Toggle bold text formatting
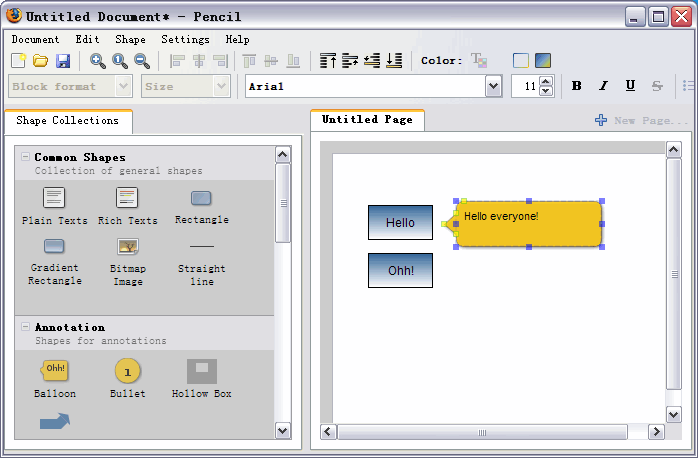 576,86
